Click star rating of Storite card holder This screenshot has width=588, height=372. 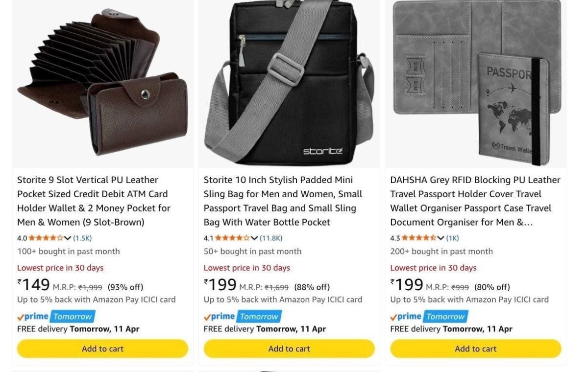pyautogui.click(x=46, y=238)
